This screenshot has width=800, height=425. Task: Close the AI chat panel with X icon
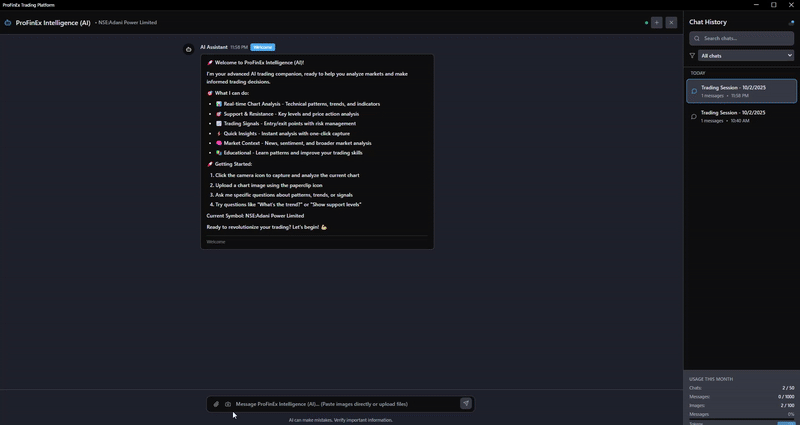[671, 22]
